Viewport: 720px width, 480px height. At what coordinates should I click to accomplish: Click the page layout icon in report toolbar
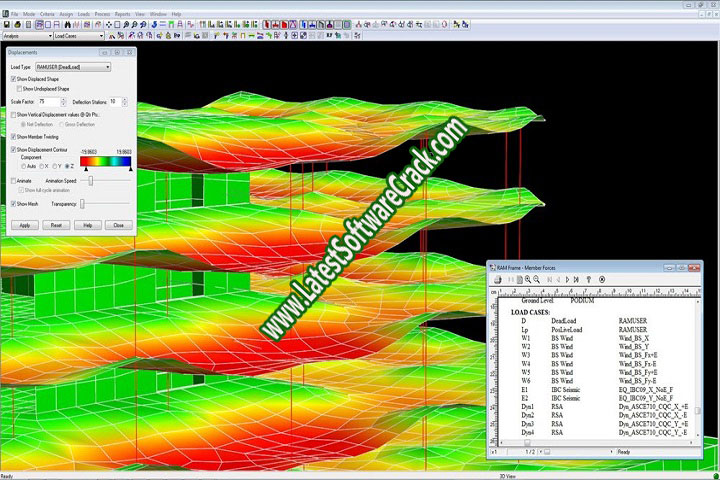coord(519,279)
